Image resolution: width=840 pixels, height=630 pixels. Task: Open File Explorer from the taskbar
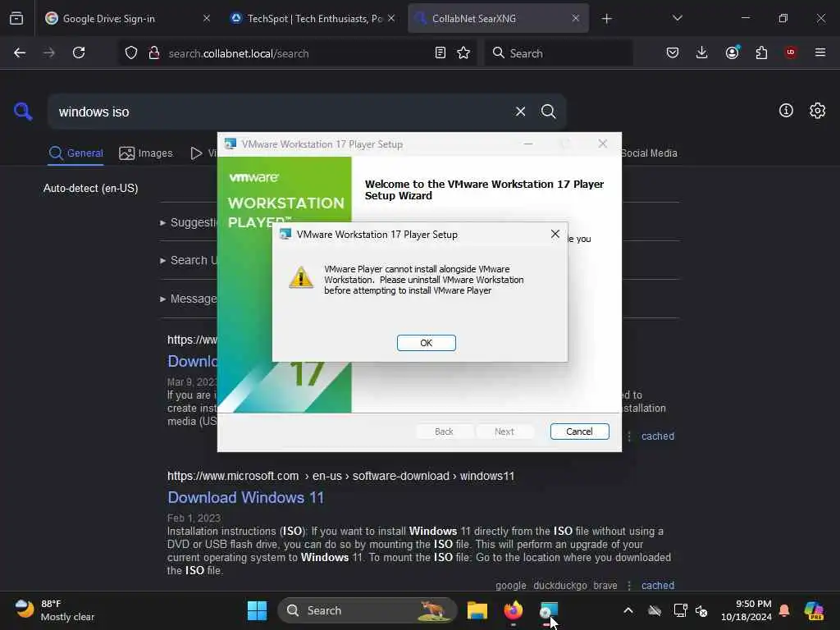click(x=477, y=610)
